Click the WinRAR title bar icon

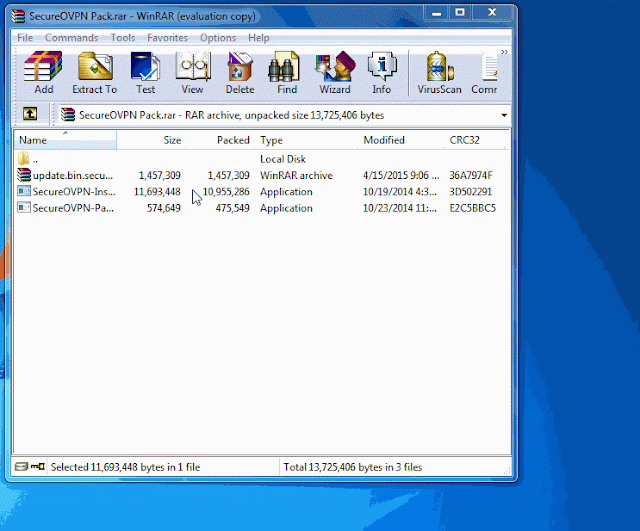[19, 16]
